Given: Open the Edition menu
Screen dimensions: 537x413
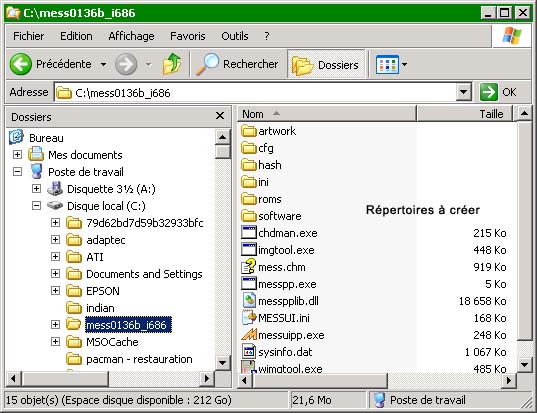Looking at the screenshot, I should 76,36.
